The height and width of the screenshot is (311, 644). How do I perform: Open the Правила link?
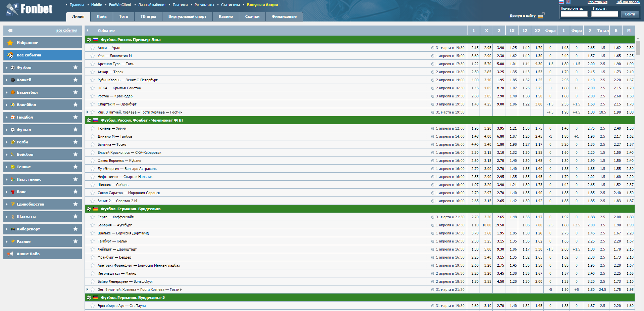pyautogui.click(x=77, y=5)
